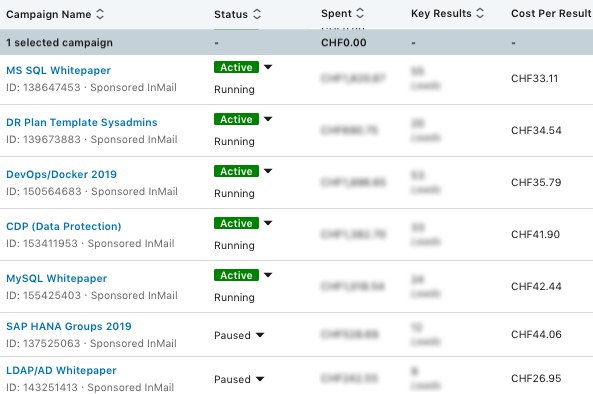Open LDAP/AD Whitepaper campaign link
The width and height of the screenshot is (593, 394).
(61, 371)
